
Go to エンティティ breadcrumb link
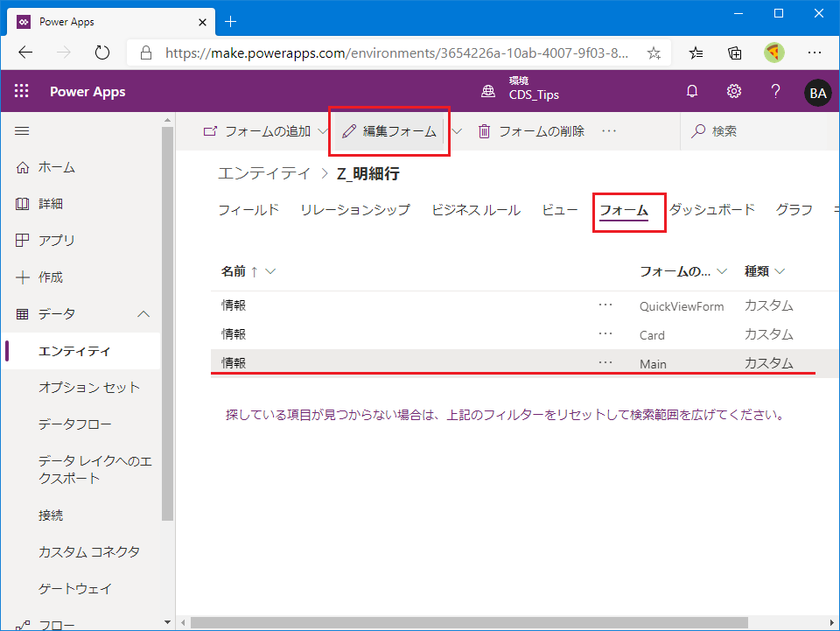click(264, 173)
